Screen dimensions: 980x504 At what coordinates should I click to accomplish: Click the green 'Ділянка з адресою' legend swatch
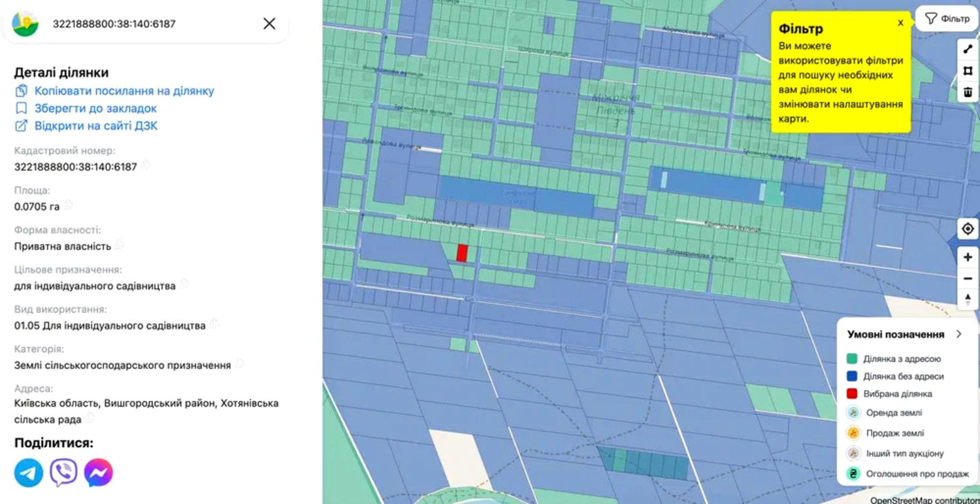[852, 359]
